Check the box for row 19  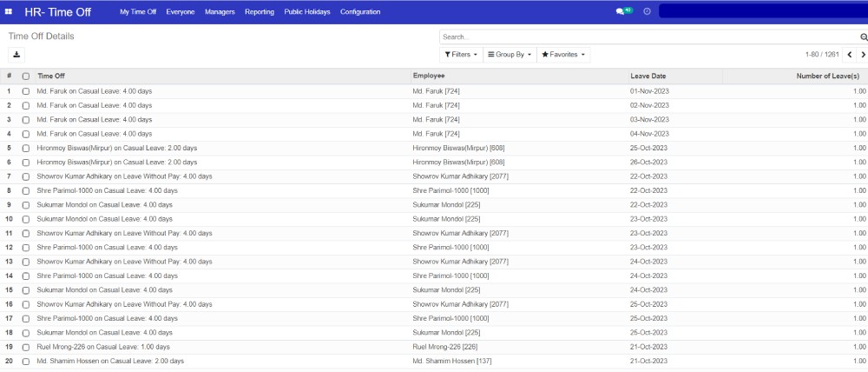[x=25, y=347]
